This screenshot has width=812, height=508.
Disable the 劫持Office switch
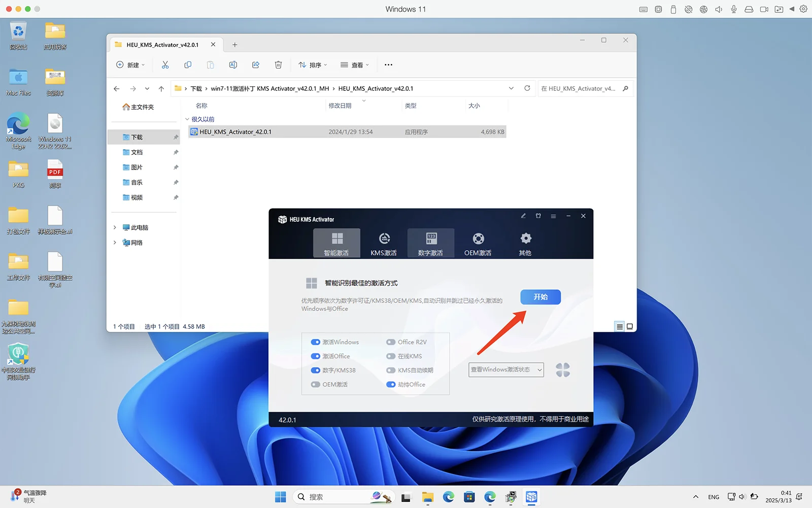coord(391,385)
